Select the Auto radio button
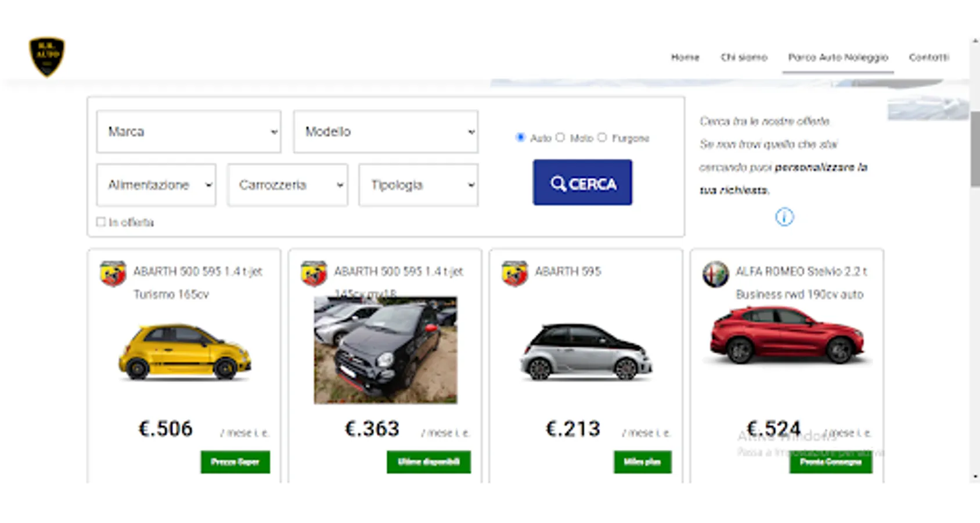Image resolution: width=980 pixels, height=523 pixels. click(x=520, y=138)
